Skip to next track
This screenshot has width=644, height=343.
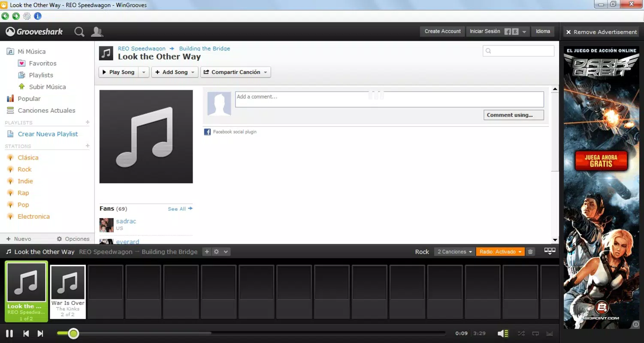tap(40, 334)
